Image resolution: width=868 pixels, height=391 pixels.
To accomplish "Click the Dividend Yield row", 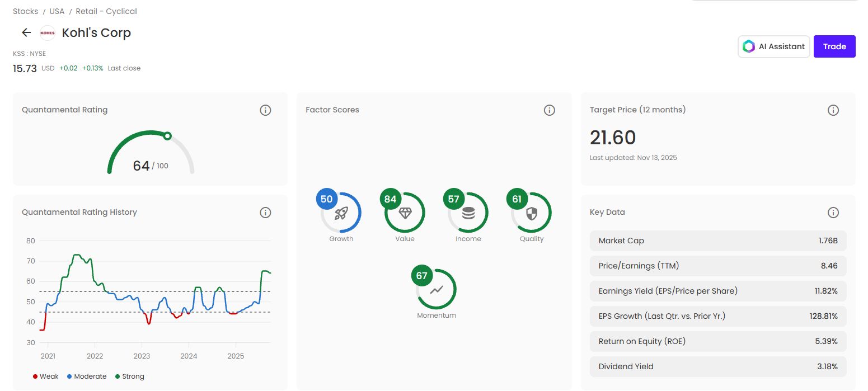I will (x=718, y=366).
